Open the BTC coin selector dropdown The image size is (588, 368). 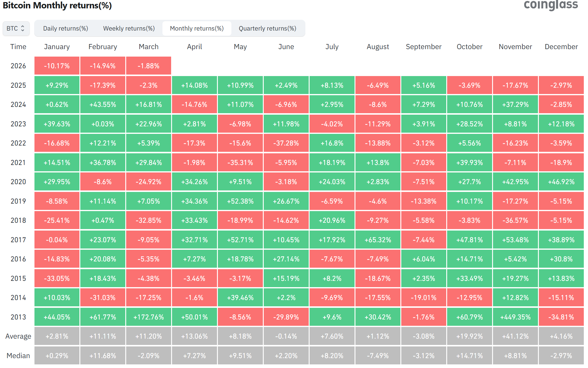[x=16, y=28]
